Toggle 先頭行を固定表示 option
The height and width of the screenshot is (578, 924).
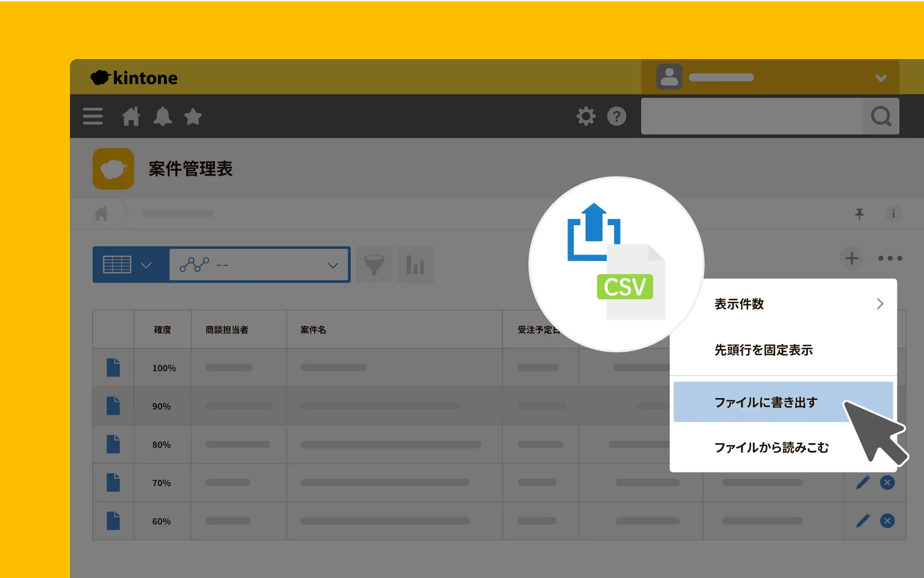(x=764, y=350)
